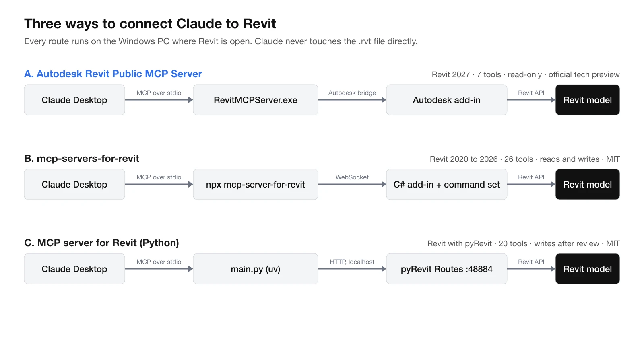Click the Revit model box in row B
644x338 pixels.
pyautogui.click(x=588, y=184)
